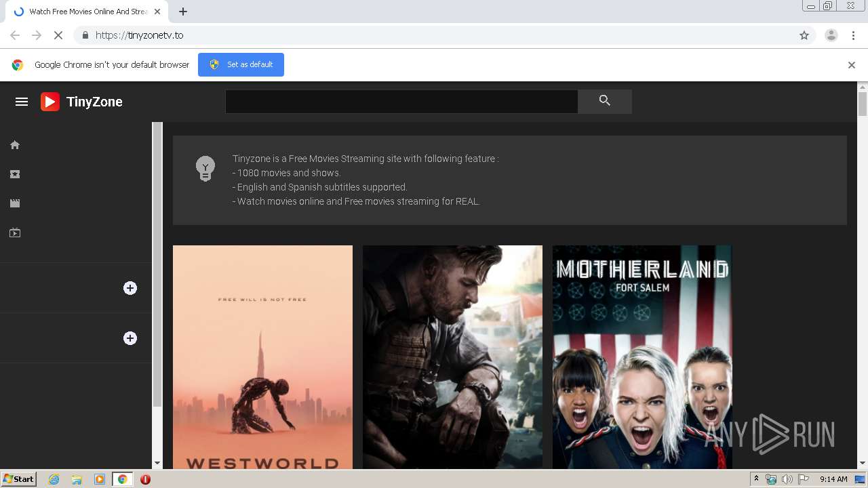868x488 pixels.
Task: Click the address bar URL tinyzonetv.to
Action: tap(139, 35)
